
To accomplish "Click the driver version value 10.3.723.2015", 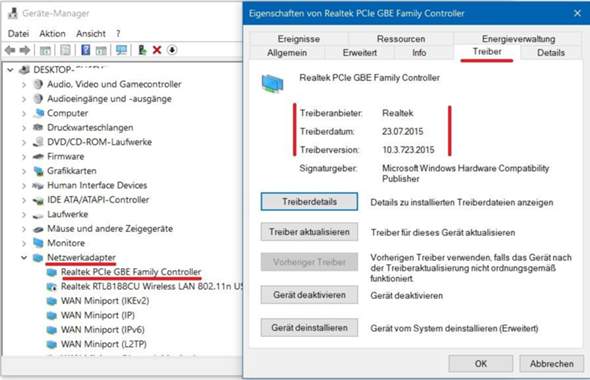I will point(408,150).
